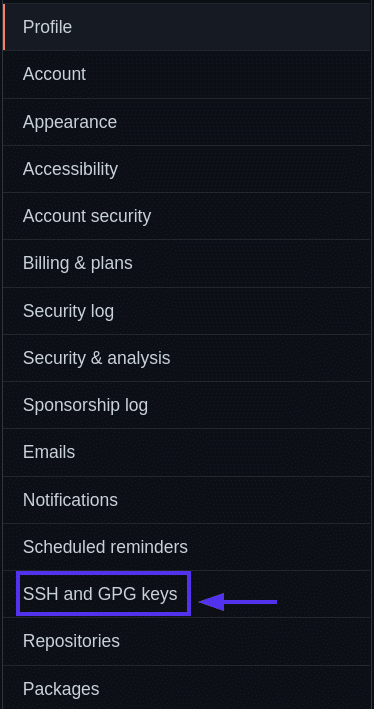Screen dimensions: 374x709
Task: Open Notifications settings
Action: tap(186, 500)
